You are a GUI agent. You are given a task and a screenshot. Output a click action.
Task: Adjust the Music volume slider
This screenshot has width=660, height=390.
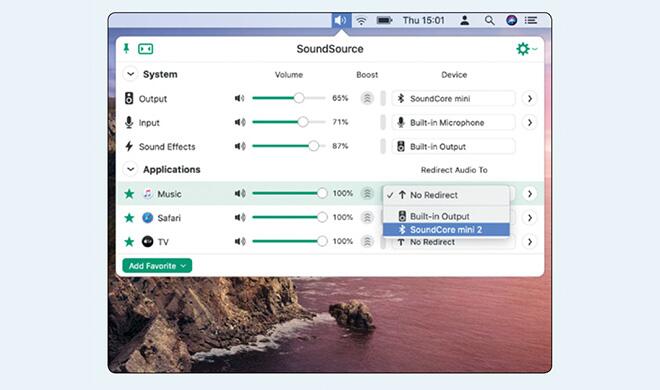point(290,193)
